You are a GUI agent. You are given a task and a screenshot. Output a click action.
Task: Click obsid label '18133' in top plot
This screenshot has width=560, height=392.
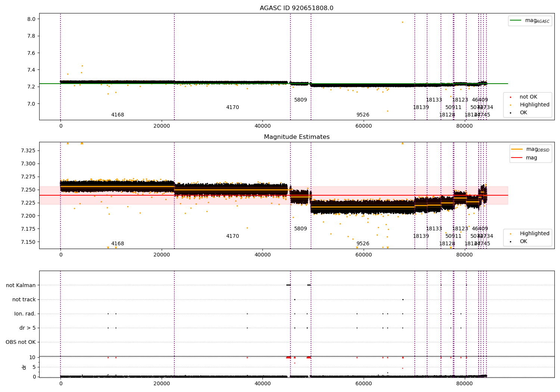tap(434, 100)
